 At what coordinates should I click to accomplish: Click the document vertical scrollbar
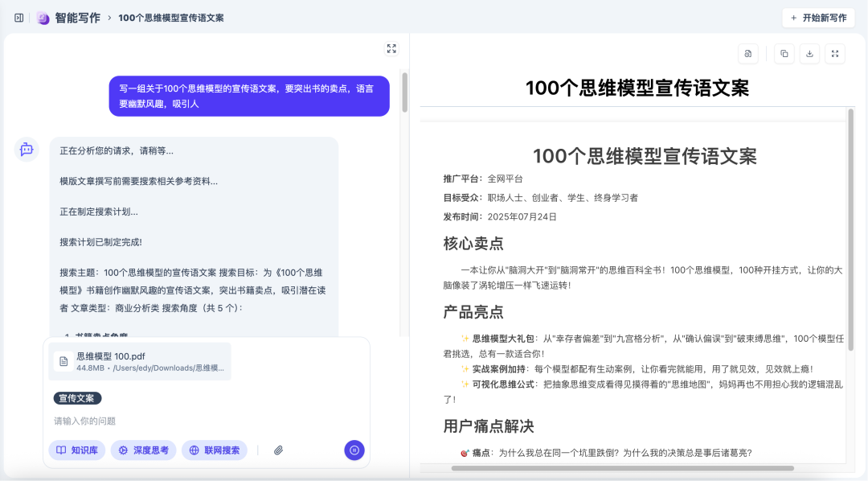coord(851,229)
